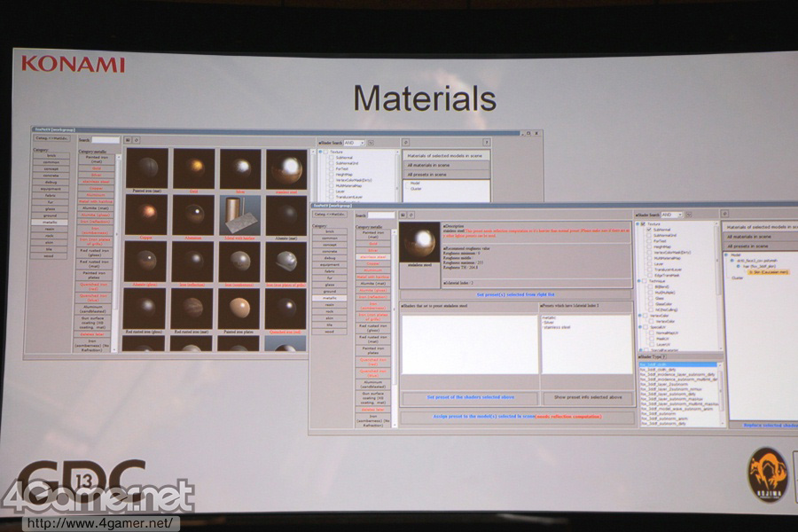Viewport: 798px width, 532px height.
Task: Click the Gold material sphere thumbnail
Action: click(193, 168)
